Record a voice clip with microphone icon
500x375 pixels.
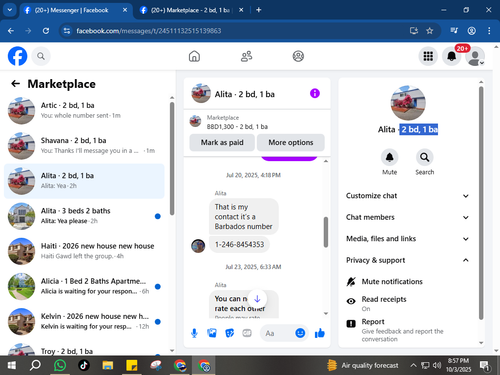coord(194,333)
